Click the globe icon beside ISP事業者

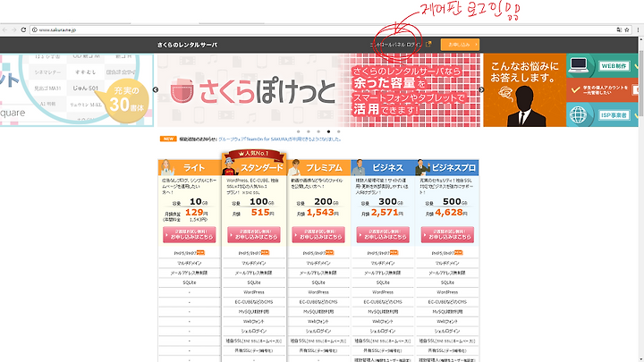point(579,115)
